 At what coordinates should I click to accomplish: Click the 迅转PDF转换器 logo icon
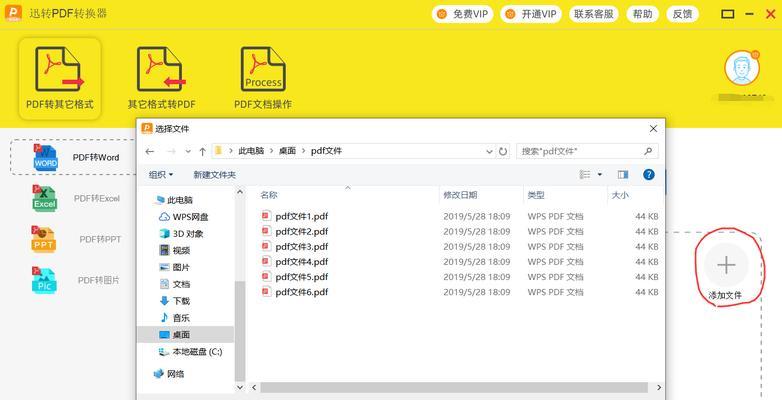13,13
